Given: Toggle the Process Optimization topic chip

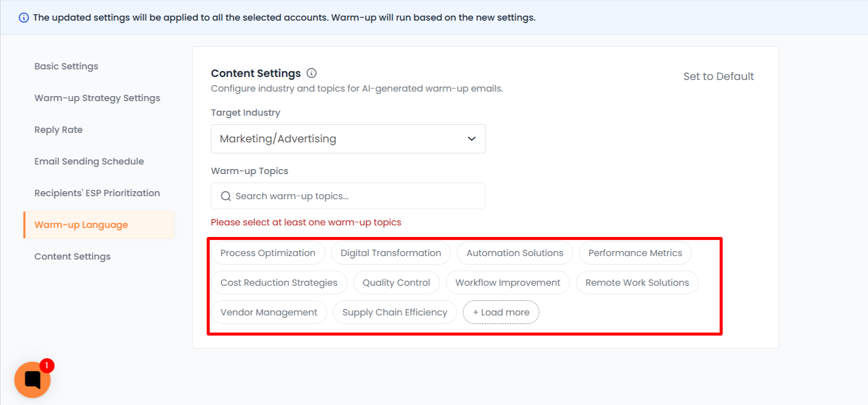Looking at the screenshot, I should (x=268, y=253).
